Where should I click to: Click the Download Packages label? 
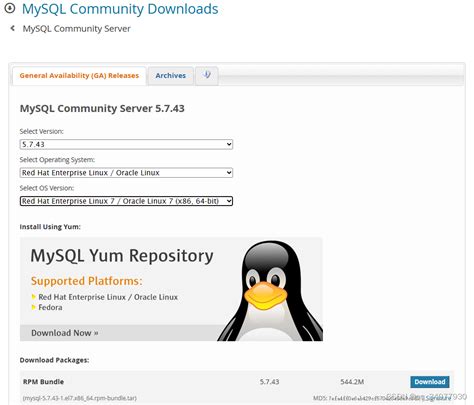point(54,360)
